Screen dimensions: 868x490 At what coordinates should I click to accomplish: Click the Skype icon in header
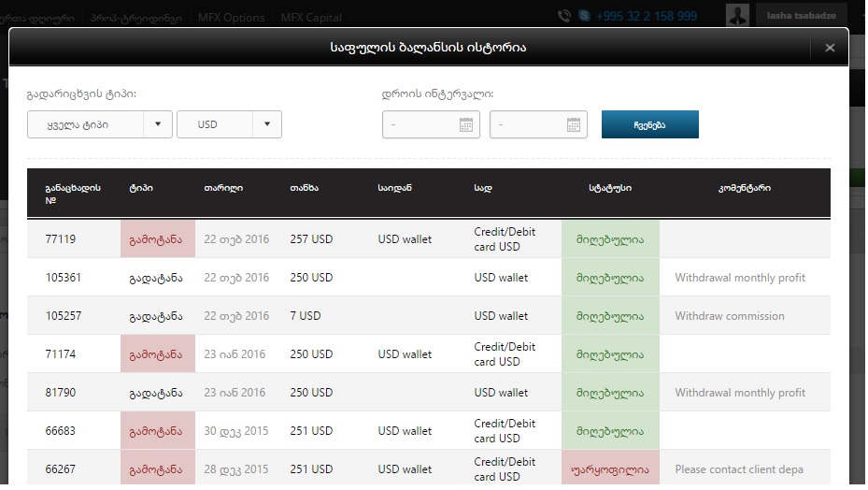pos(584,16)
